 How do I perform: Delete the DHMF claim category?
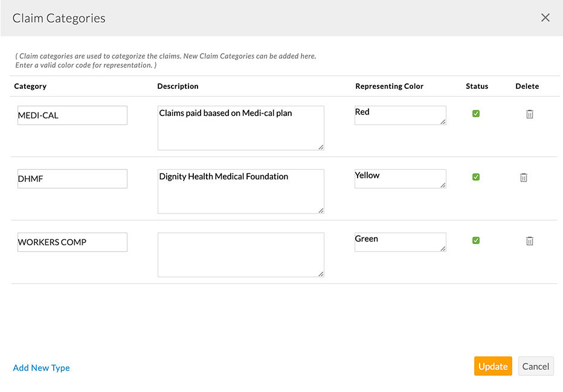click(523, 178)
